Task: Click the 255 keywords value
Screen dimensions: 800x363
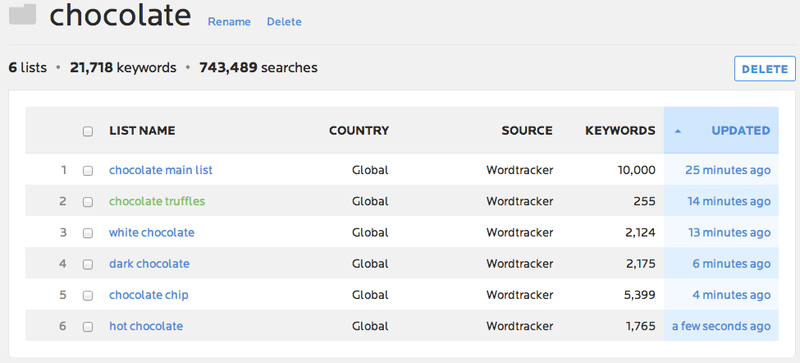Action: pyautogui.click(x=644, y=201)
